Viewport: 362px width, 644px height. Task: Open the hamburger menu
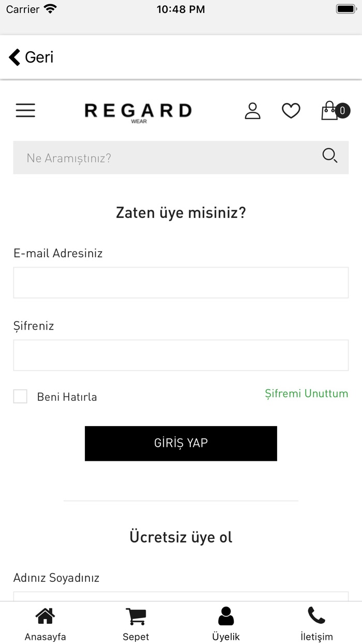coord(25,110)
